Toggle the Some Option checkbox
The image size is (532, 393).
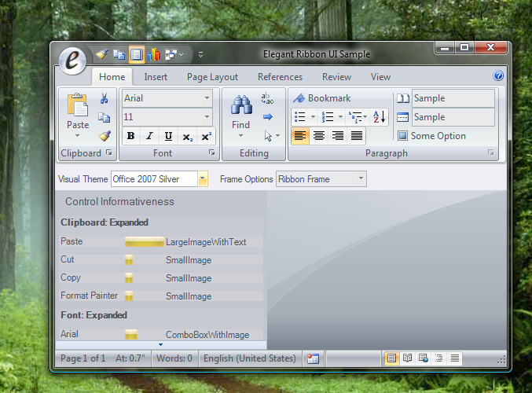(x=403, y=136)
